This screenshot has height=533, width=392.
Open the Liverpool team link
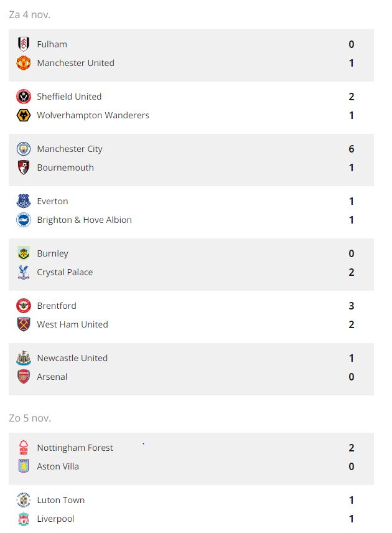55,519
